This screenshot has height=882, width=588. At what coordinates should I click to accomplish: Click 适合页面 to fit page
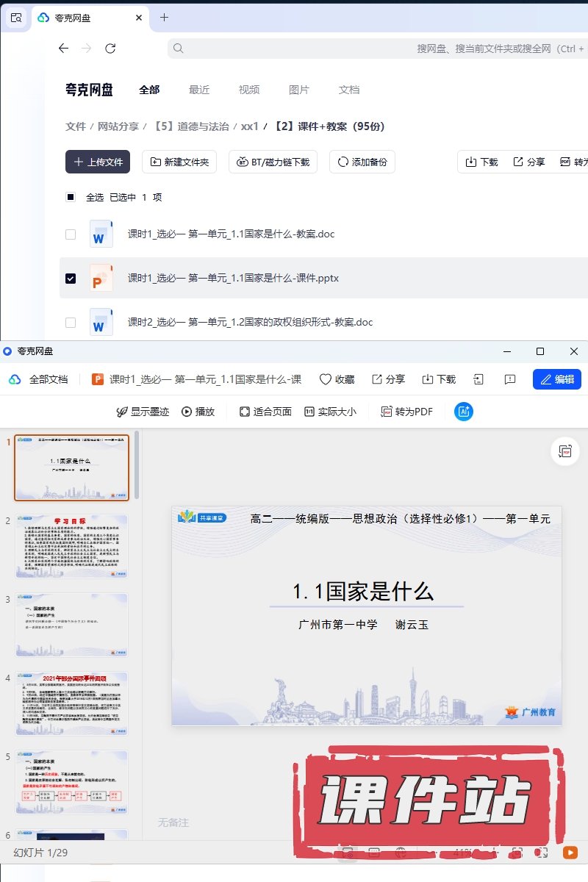click(x=265, y=412)
